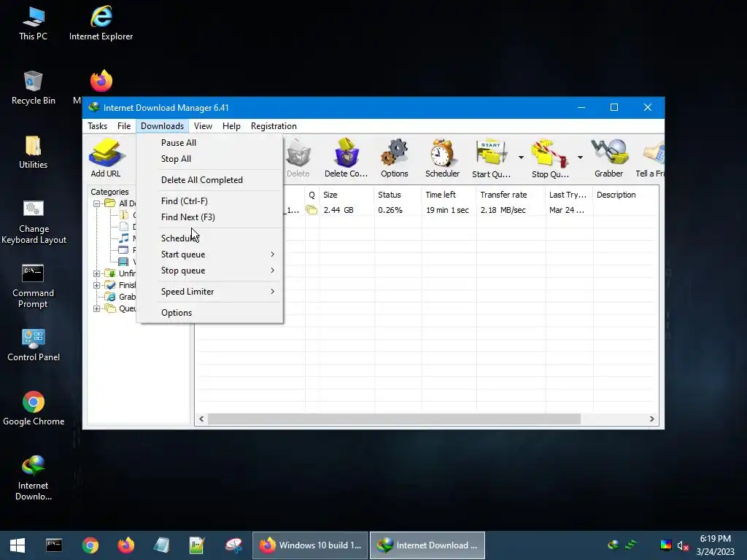The height and width of the screenshot is (560, 747).
Task: Sort by Status column header
Action: pos(398,195)
